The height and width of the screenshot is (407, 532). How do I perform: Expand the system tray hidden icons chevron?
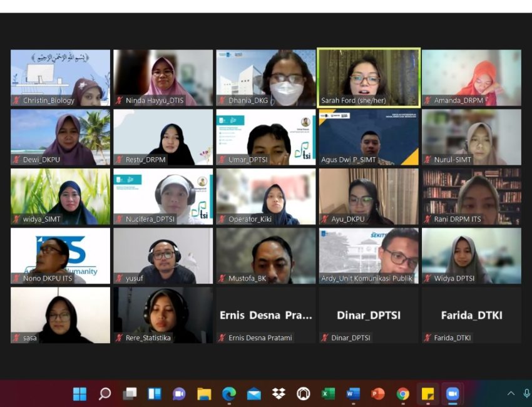511,394
